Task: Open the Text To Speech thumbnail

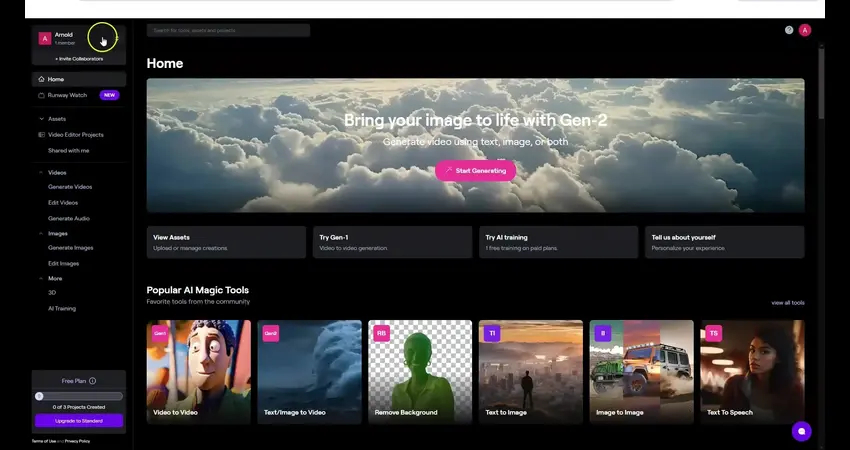Action: (x=752, y=371)
